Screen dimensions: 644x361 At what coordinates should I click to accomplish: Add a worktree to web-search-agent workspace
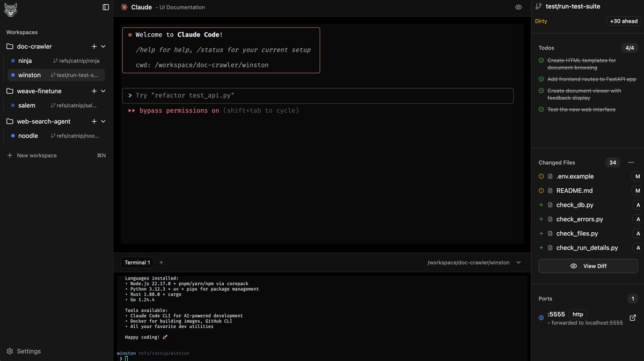94,121
